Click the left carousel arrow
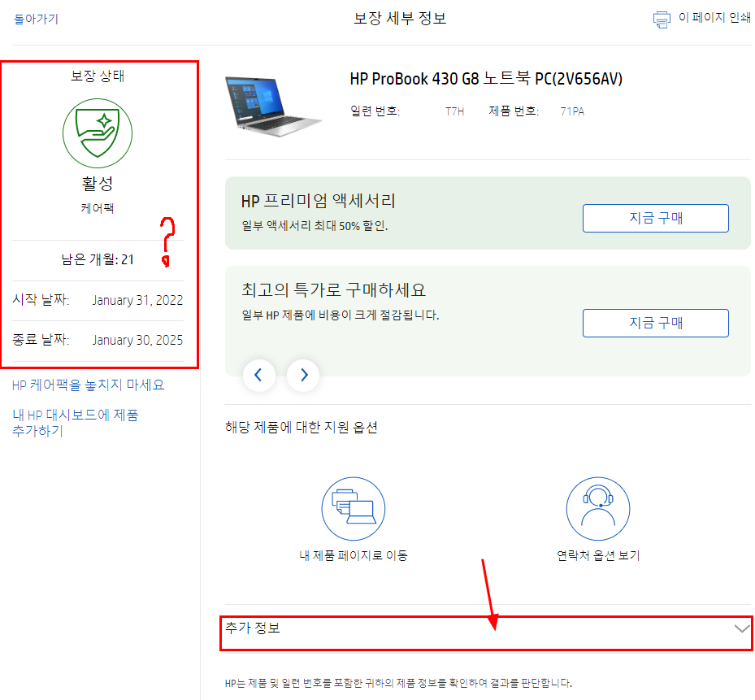This screenshot has height=700, width=755. click(259, 375)
